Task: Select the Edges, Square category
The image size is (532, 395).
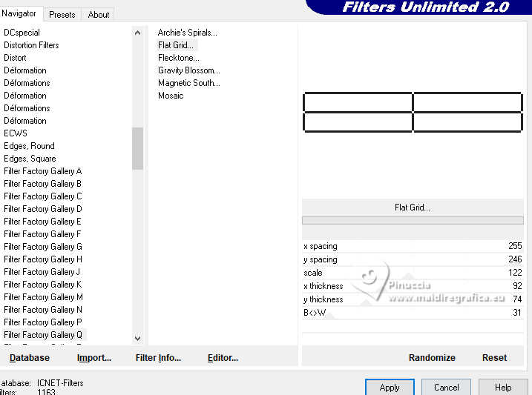Action: [30, 158]
